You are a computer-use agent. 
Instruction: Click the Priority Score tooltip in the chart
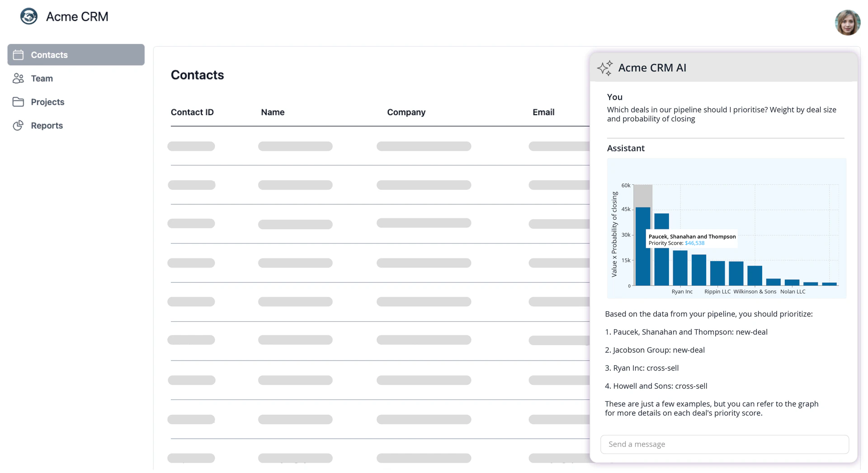coord(692,239)
